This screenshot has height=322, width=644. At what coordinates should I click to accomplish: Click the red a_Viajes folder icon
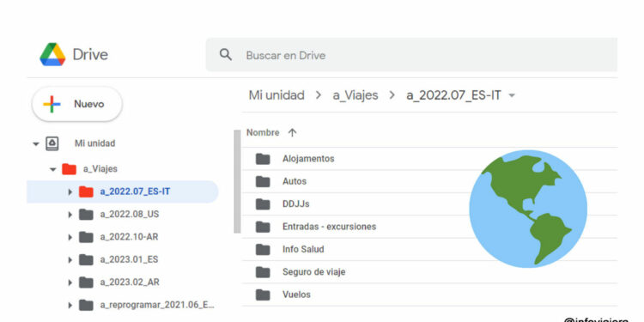[69, 169]
